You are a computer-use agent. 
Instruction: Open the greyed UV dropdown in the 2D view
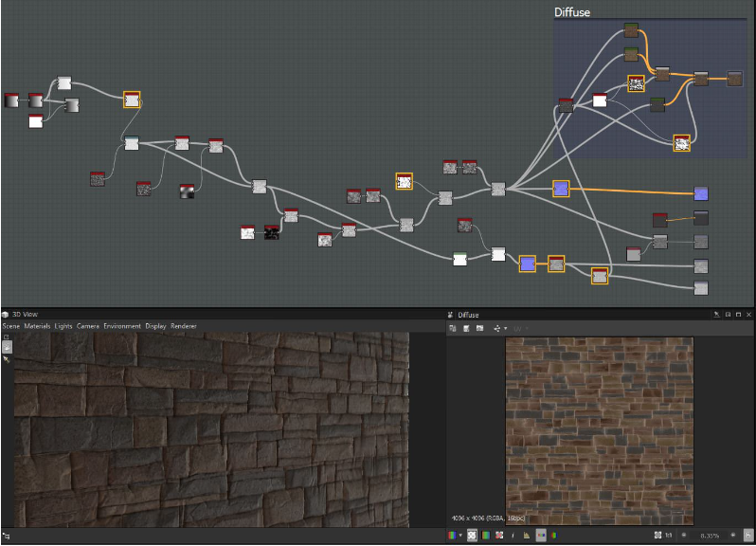click(x=520, y=329)
